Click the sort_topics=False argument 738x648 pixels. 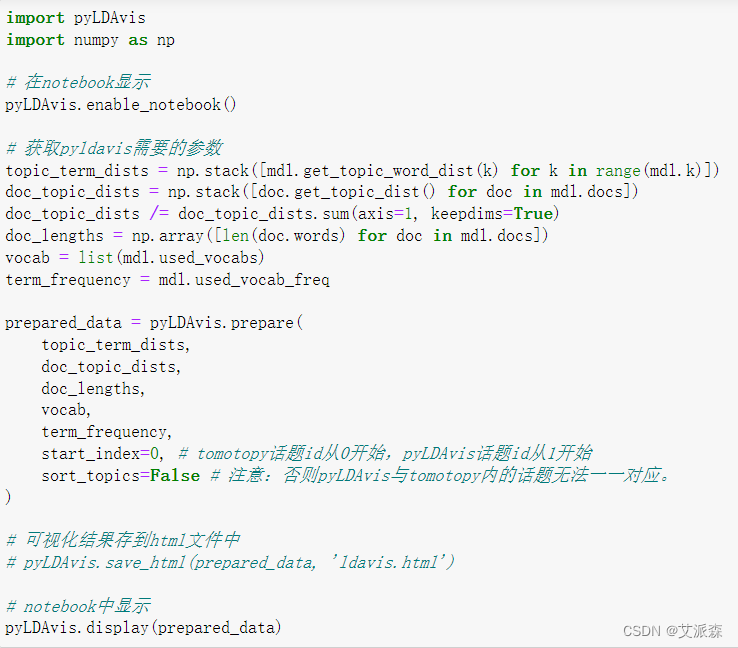pos(120,475)
